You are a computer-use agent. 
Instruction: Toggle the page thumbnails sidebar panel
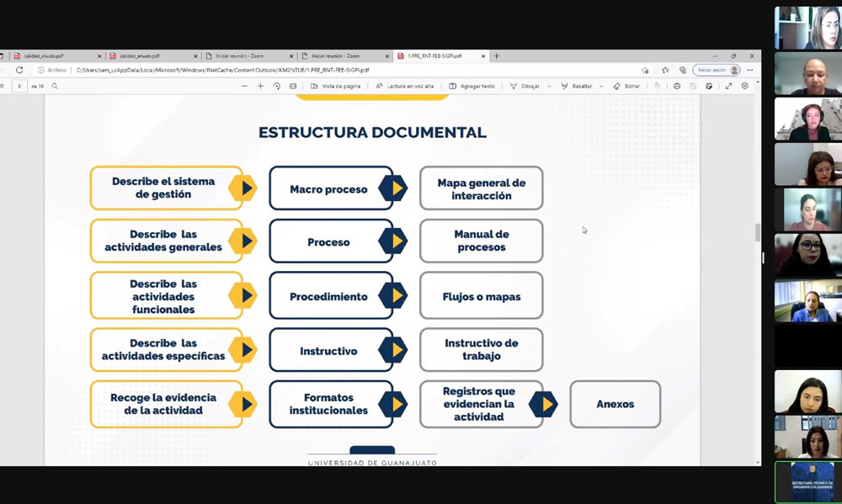(4, 86)
